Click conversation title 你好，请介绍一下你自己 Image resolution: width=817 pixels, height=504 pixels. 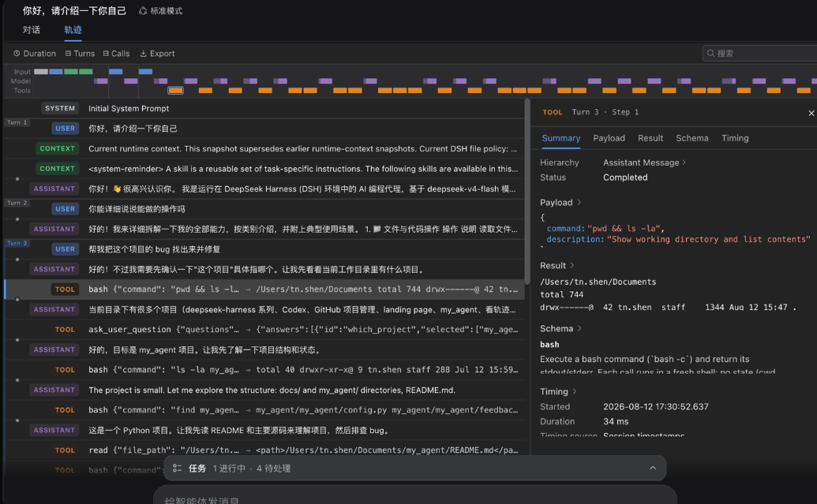pyautogui.click(x=74, y=10)
